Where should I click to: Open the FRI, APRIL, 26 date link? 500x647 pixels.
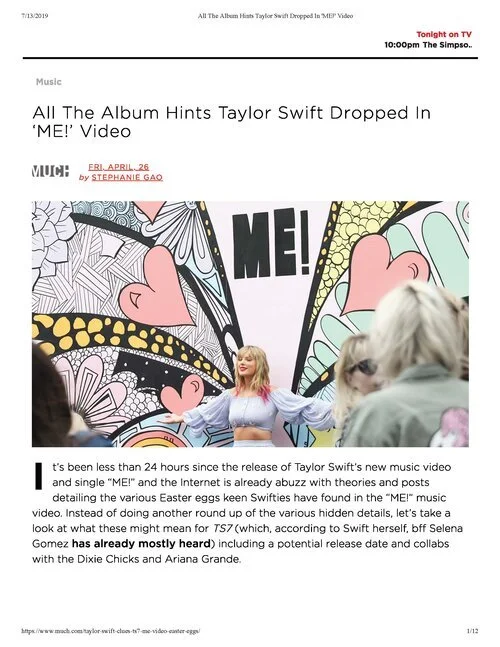click(x=118, y=167)
